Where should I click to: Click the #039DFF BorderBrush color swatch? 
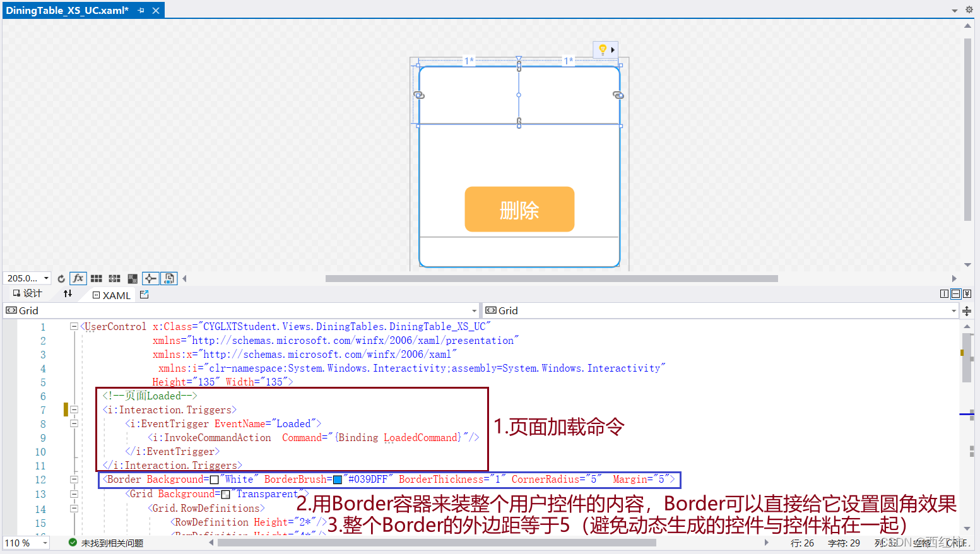(338, 480)
